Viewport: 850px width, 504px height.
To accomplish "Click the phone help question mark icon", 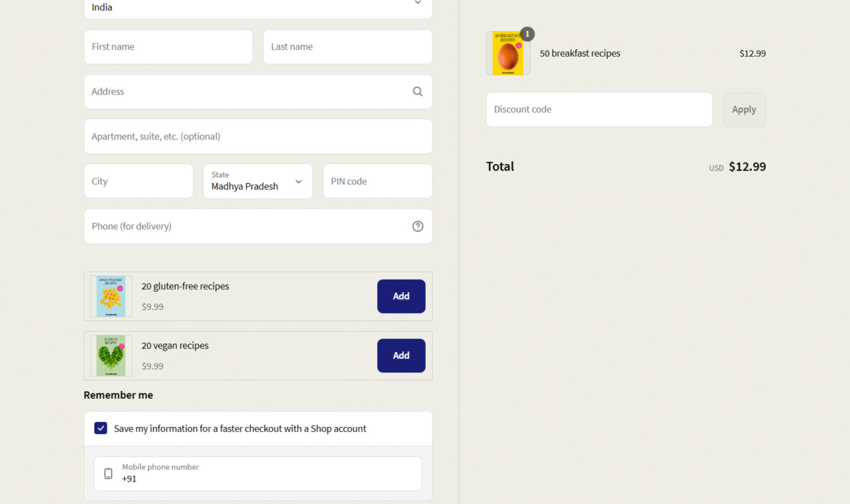I will pos(418,227).
